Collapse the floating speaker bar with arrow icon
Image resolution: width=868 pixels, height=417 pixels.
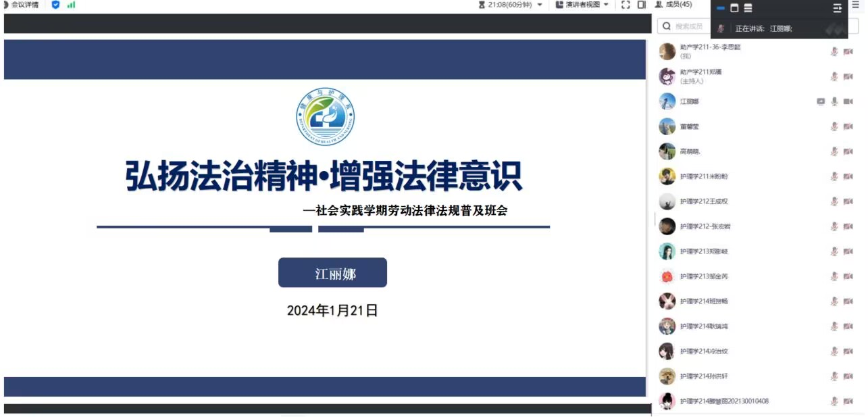coord(838,8)
